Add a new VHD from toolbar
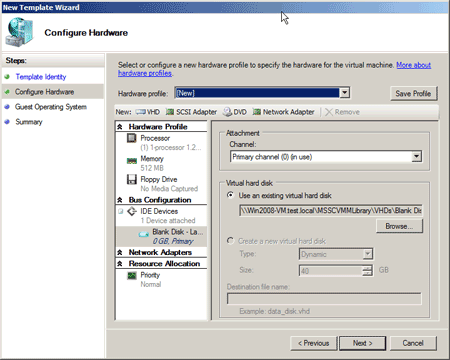Image resolution: width=450 pixels, height=360 pixels. click(148, 112)
